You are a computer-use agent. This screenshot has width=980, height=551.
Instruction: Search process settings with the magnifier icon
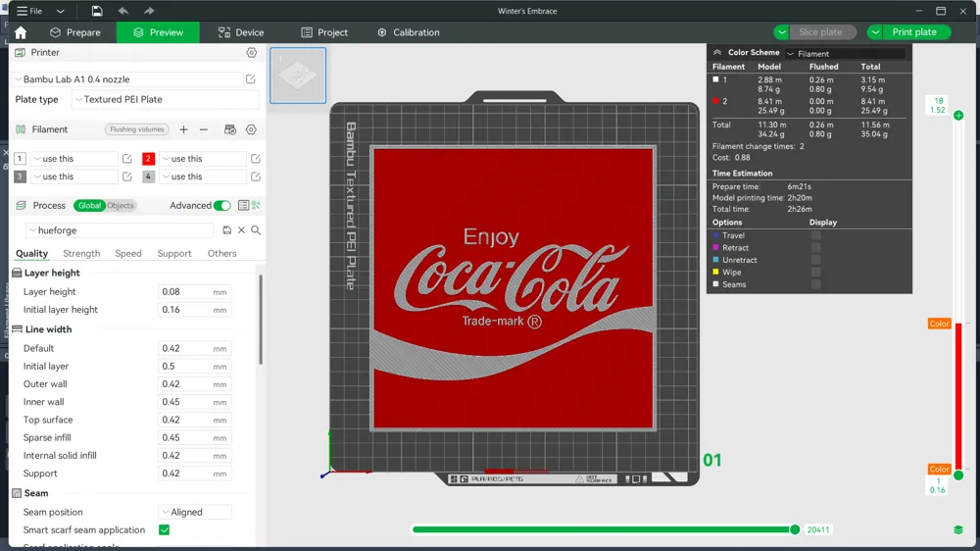point(256,230)
